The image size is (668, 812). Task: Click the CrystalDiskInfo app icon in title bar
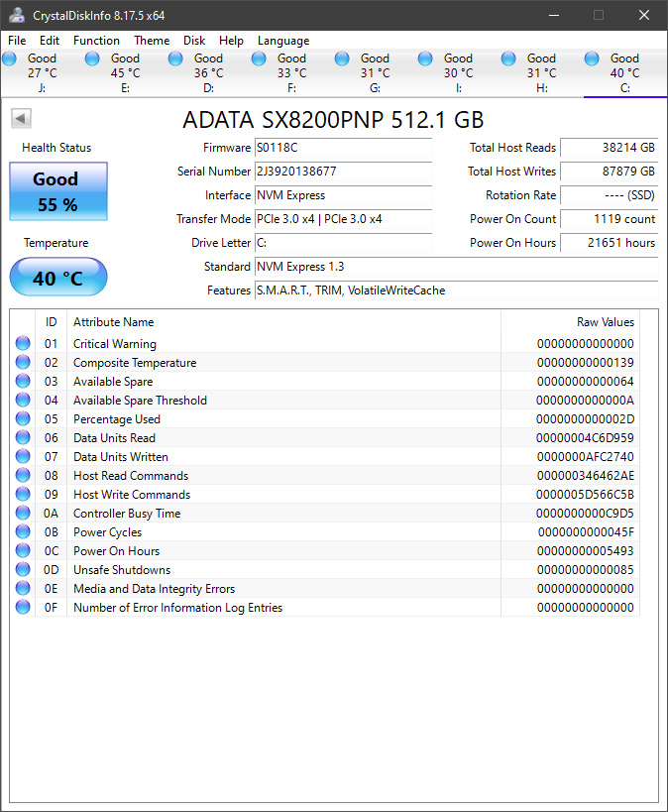tap(17, 16)
